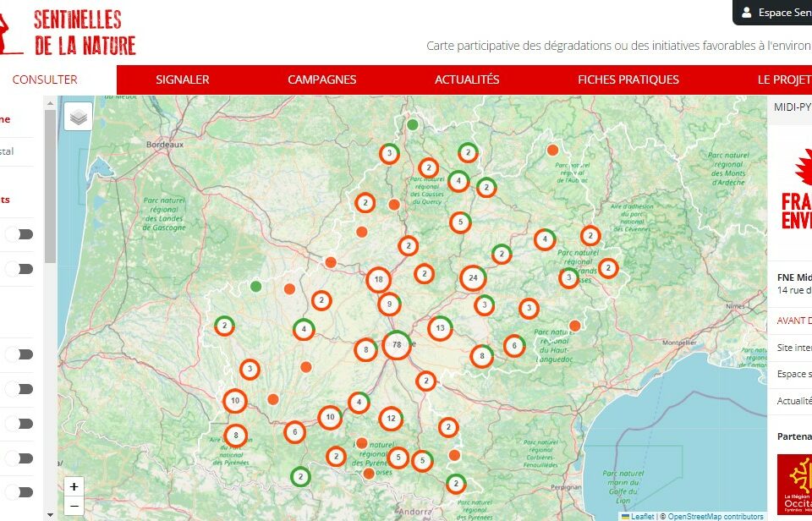Expand the 'AVANT D...' section in right panel
Image resolution: width=812 pixels, height=521 pixels.
tap(794, 321)
